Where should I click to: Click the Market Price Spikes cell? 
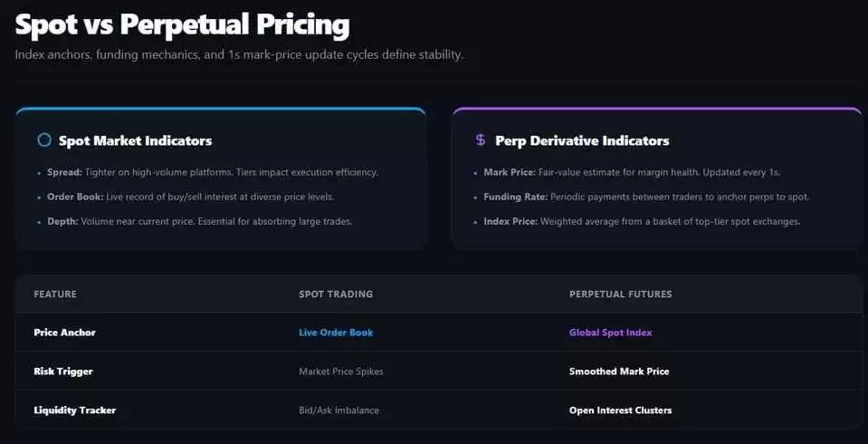(341, 372)
